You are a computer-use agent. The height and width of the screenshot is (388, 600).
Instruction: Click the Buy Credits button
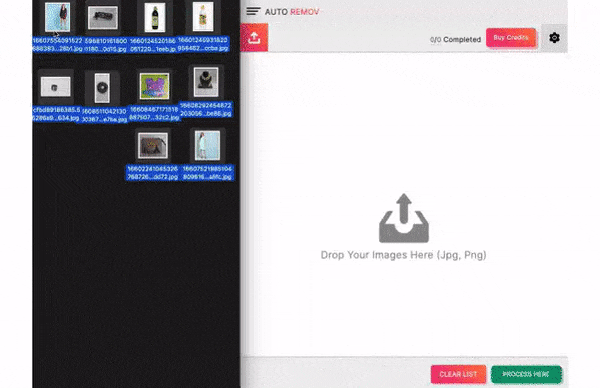pos(511,37)
